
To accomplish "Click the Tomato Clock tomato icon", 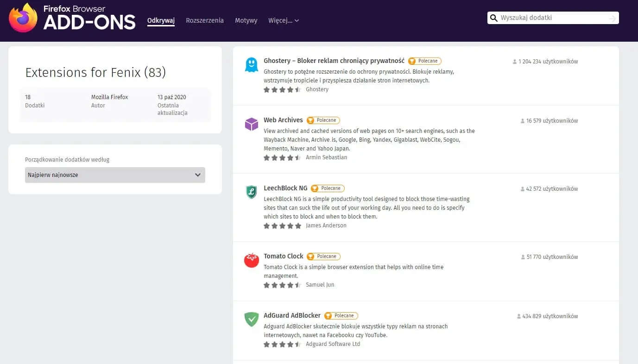I will [x=251, y=260].
